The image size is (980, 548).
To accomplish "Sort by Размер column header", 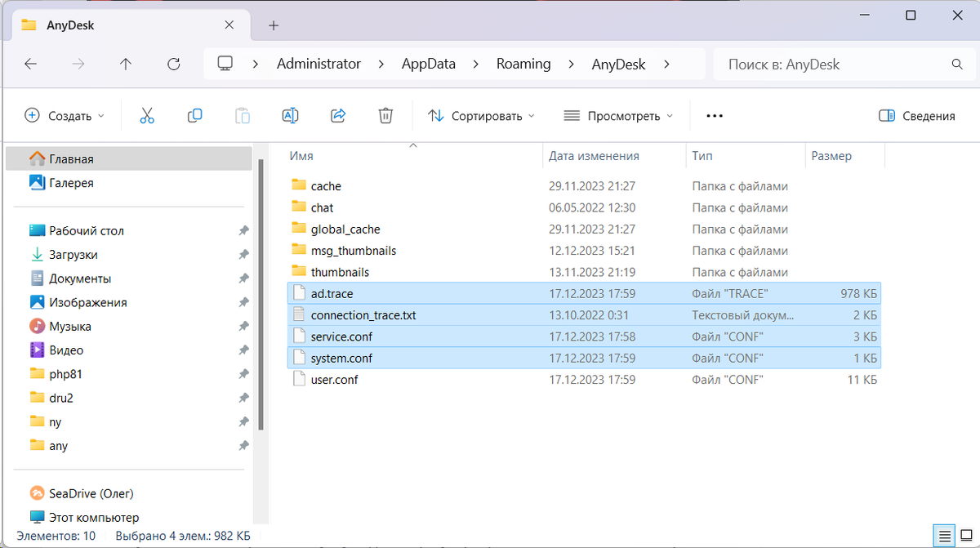I will click(x=844, y=155).
